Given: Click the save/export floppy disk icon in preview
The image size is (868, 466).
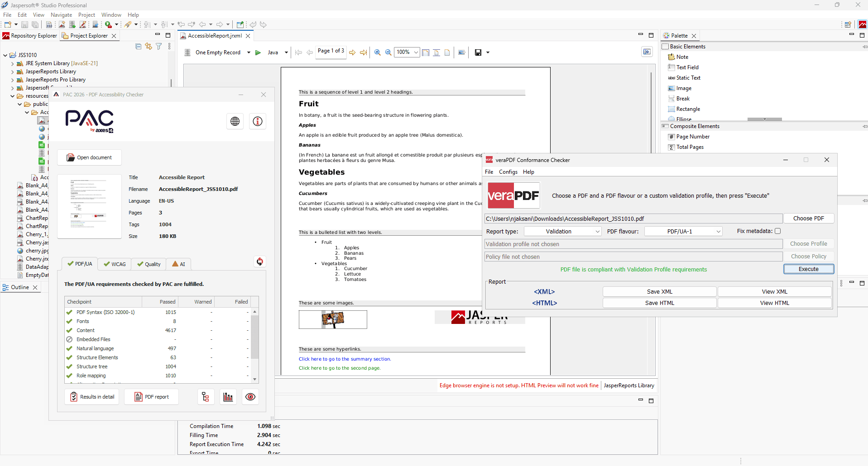Looking at the screenshot, I should [478, 52].
